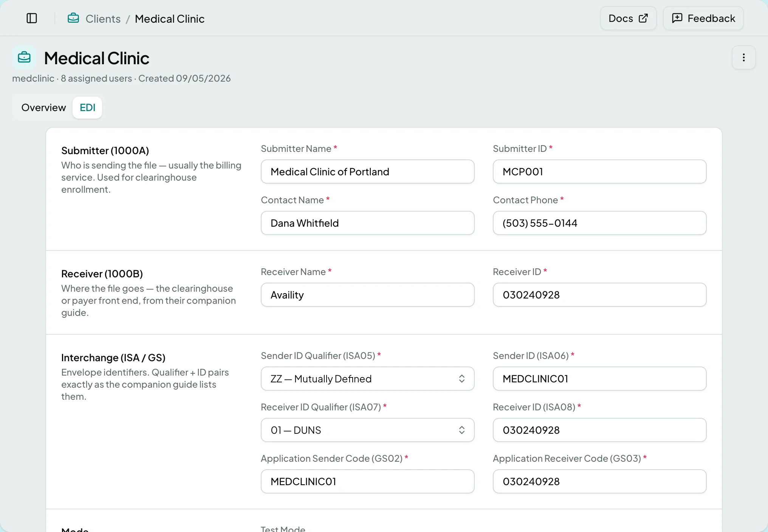768x532 pixels.
Task: Click the Clients briefcase icon in breadcrumb
Action: coord(73,18)
